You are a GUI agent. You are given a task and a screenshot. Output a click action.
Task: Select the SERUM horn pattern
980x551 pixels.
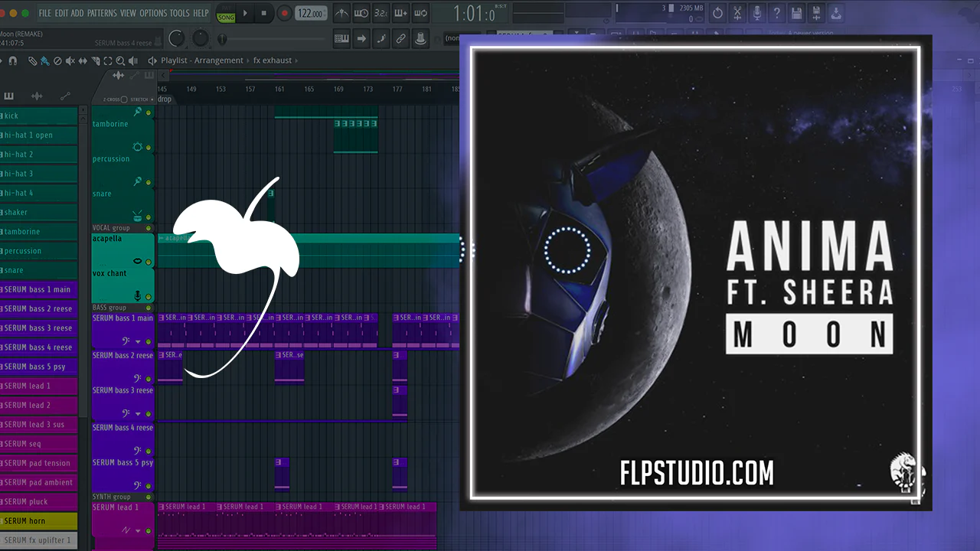(39, 520)
